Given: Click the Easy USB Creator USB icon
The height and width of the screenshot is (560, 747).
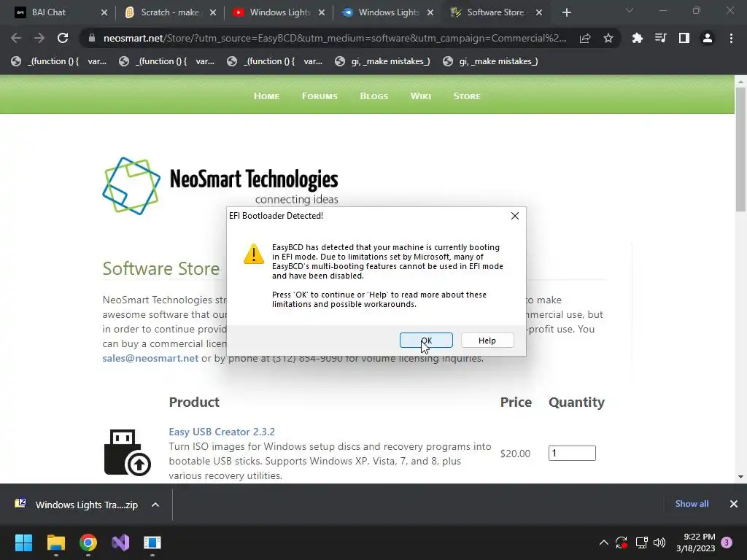Looking at the screenshot, I should [127, 452].
